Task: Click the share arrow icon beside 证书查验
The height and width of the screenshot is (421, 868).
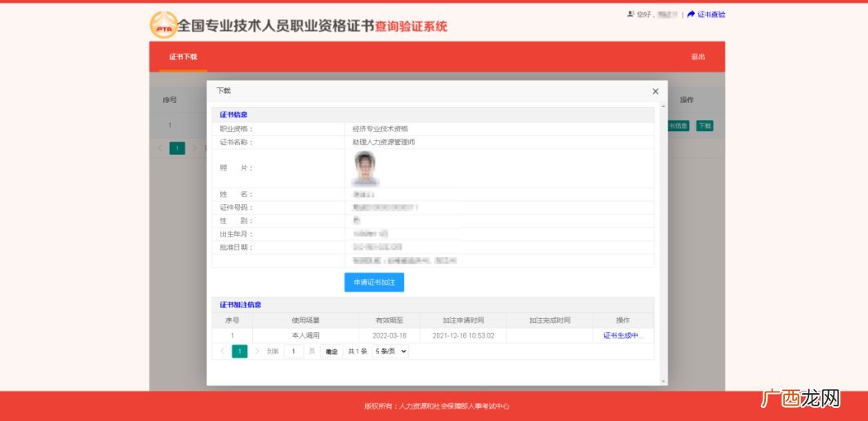Action: (x=691, y=15)
